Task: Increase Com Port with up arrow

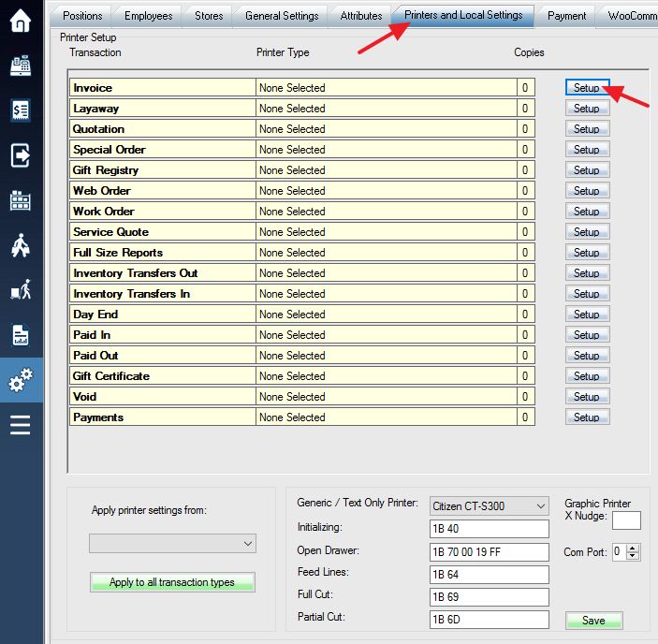Action: click(633, 547)
